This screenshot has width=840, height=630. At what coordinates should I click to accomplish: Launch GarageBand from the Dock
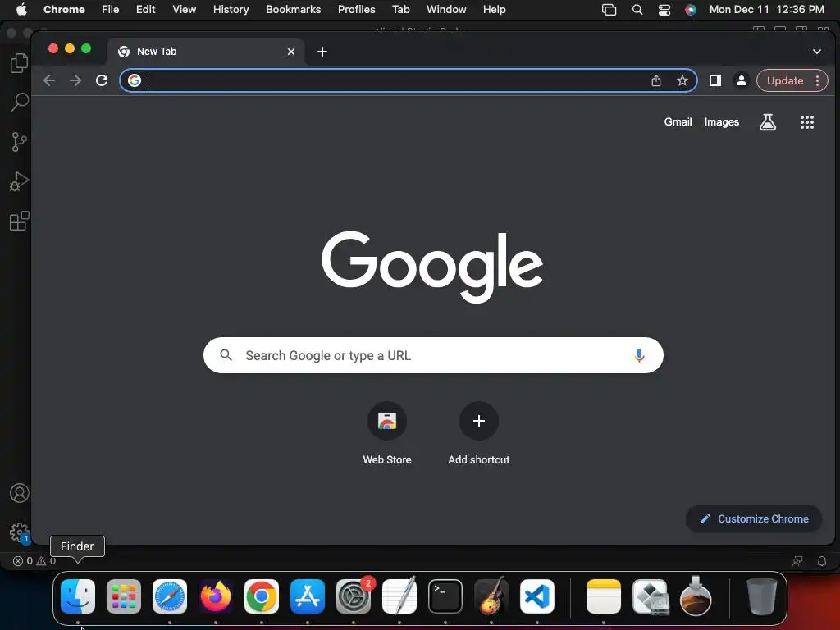pos(491,596)
